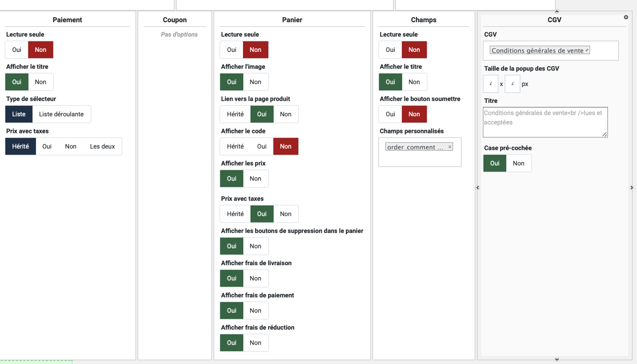Choose Les deux for Paiement Prix avec taxes

point(102,147)
